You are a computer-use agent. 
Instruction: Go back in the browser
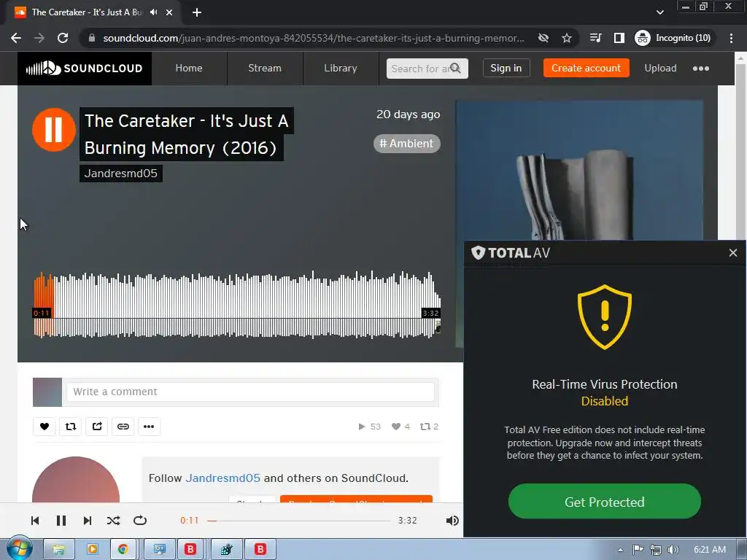coord(16,38)
